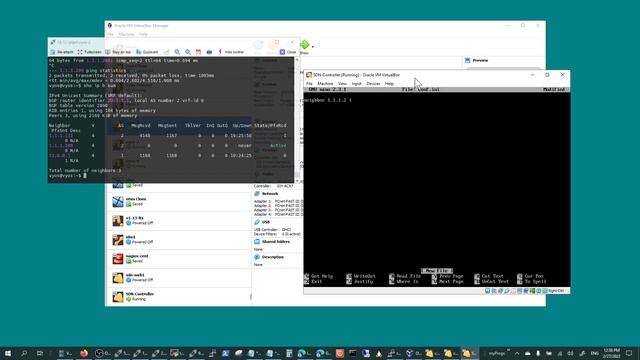Viewport: 640px width, 360px height.
Task: Click the terminal scrollbar up arrow
Action: point(297,60)
